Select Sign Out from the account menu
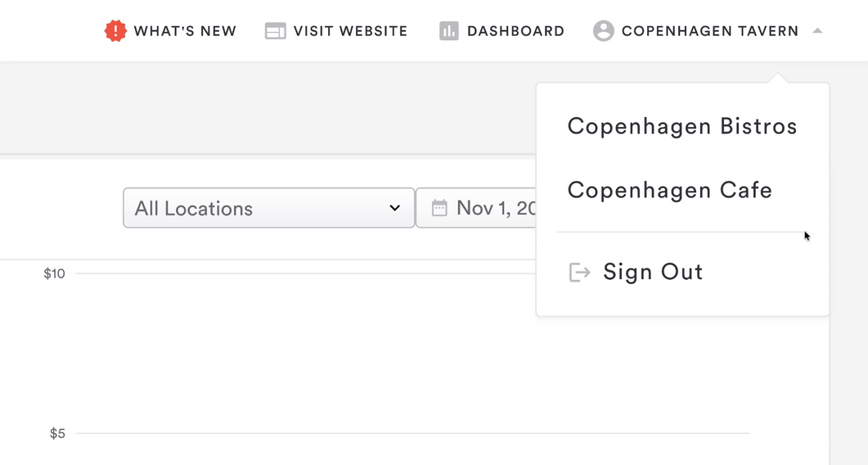The height and width of the screenshot is (465, 868). click(653, 272)
